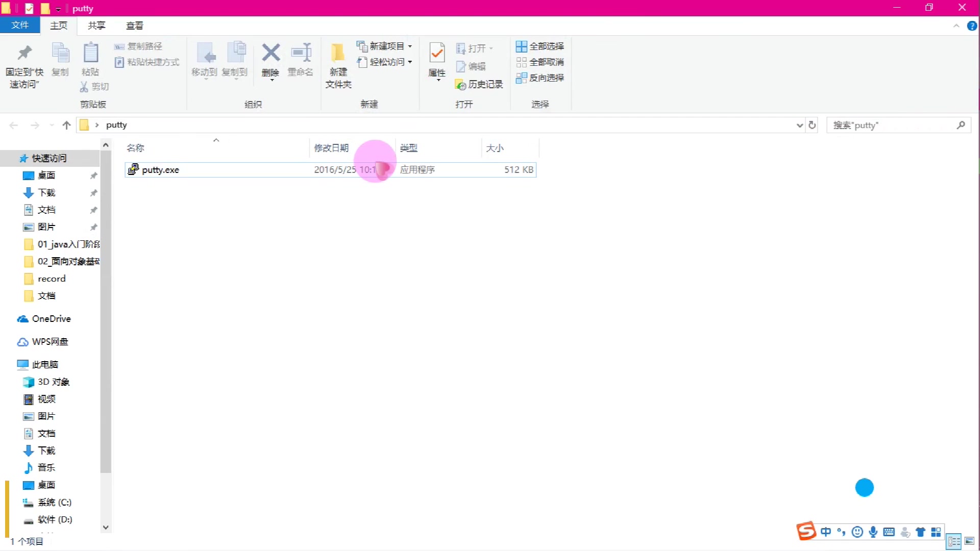Expand address bar history dropdown
This screenshot has width=980, height=551.
tap(799, 125)
